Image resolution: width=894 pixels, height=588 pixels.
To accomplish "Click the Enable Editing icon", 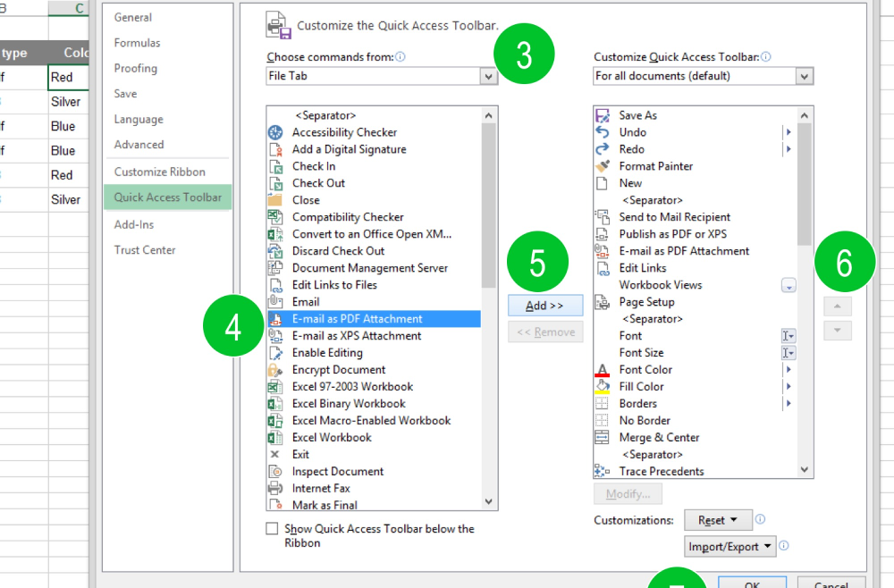I will coord(275,353).
